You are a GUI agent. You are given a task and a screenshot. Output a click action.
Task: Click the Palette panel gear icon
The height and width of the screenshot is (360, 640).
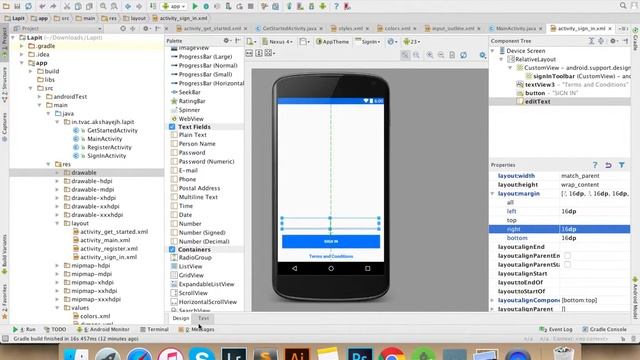(227, 41)
